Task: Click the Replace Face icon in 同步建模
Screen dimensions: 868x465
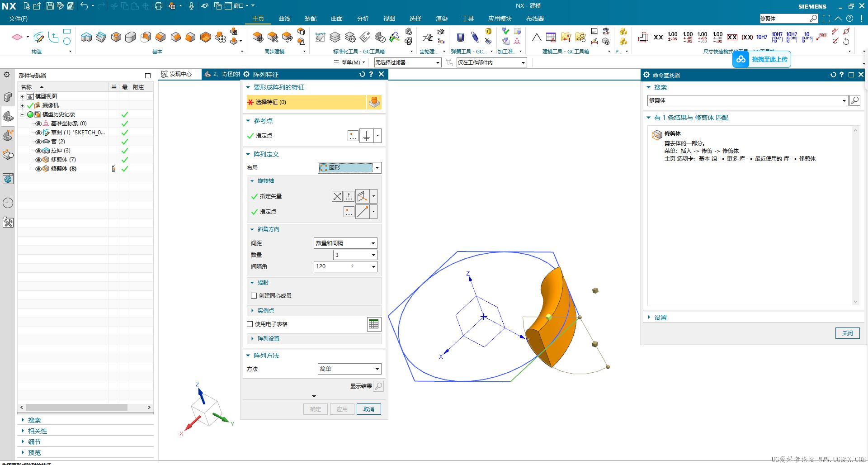Action: coord(288,37)
